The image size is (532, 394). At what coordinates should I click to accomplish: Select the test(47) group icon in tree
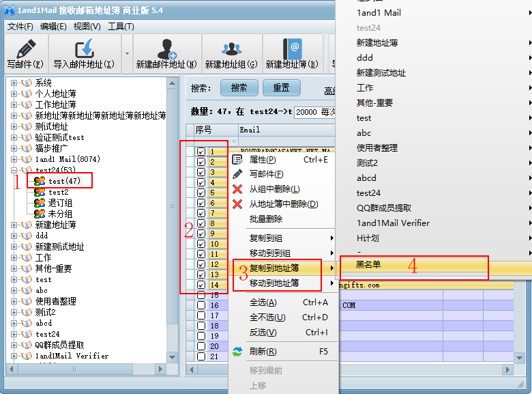(x=40, y=181)
